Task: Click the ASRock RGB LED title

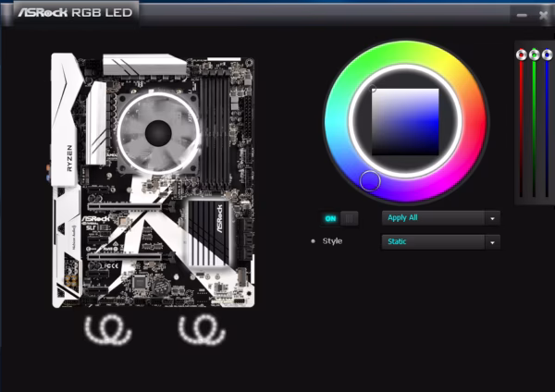Action: (75, 13)
